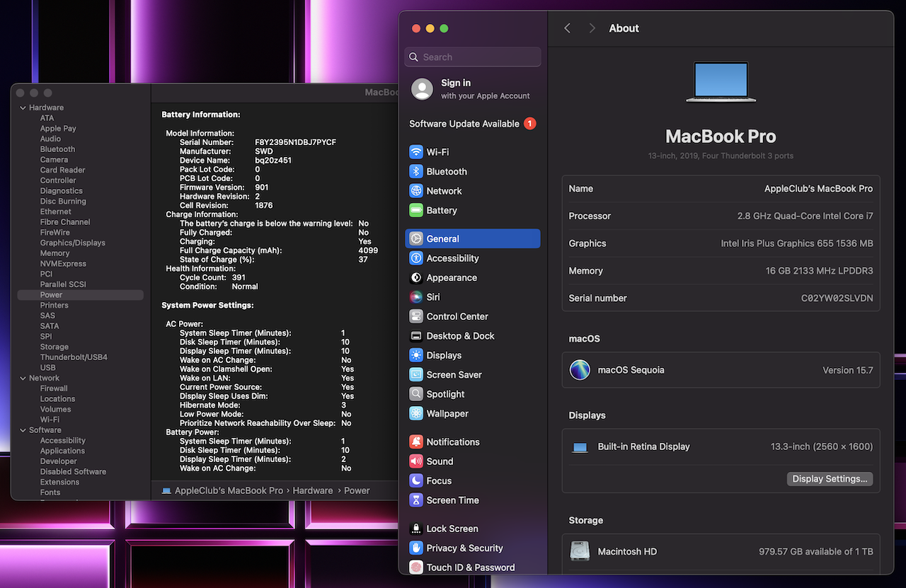Click Sign in with your Apple Account
This screenshot has width=906, height=588.
click(x=473, y=89)
